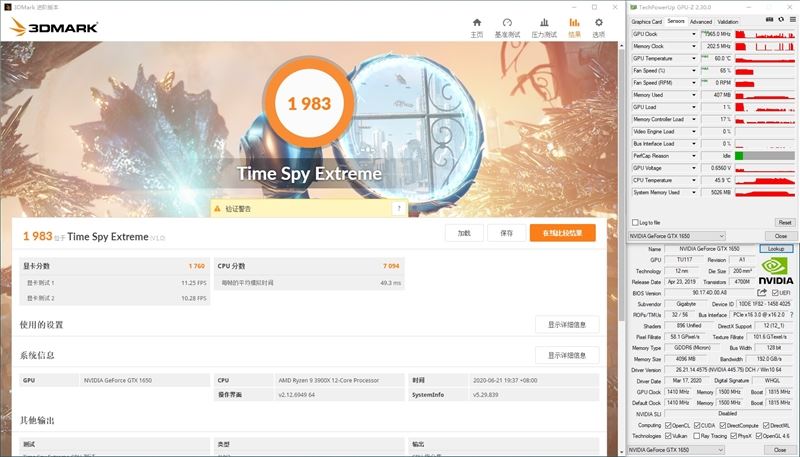Click 显示详细信息 beside 使用的设置
Image resolution: width=800 pixels, height=457 pixels.
(567, 324)
